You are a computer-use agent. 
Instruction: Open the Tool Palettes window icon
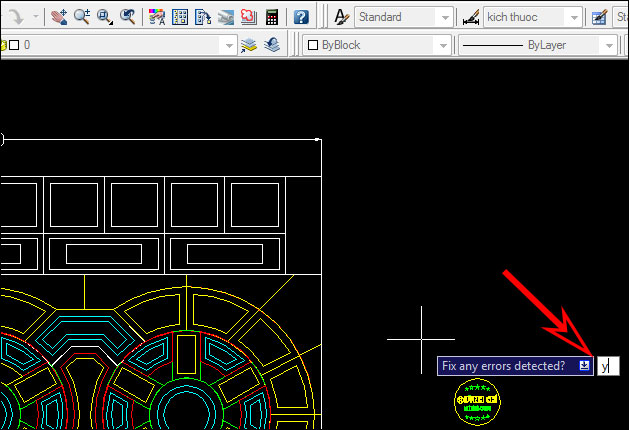(203, 17)
